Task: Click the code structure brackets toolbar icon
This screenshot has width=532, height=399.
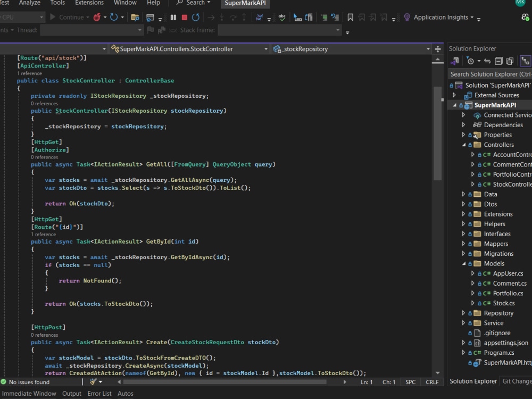Action: tap(309, 18)
